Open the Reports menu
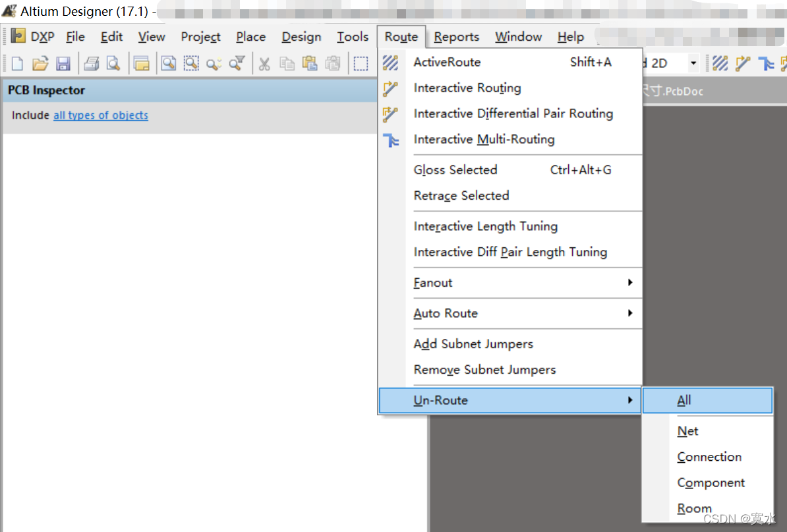The image size is (787, 532). pos(456,37)
